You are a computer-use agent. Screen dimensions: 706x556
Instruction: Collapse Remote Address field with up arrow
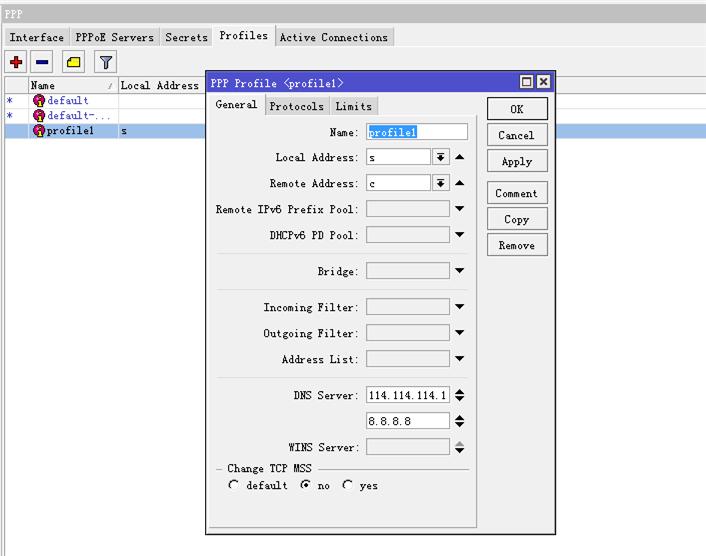pos(460,183)
